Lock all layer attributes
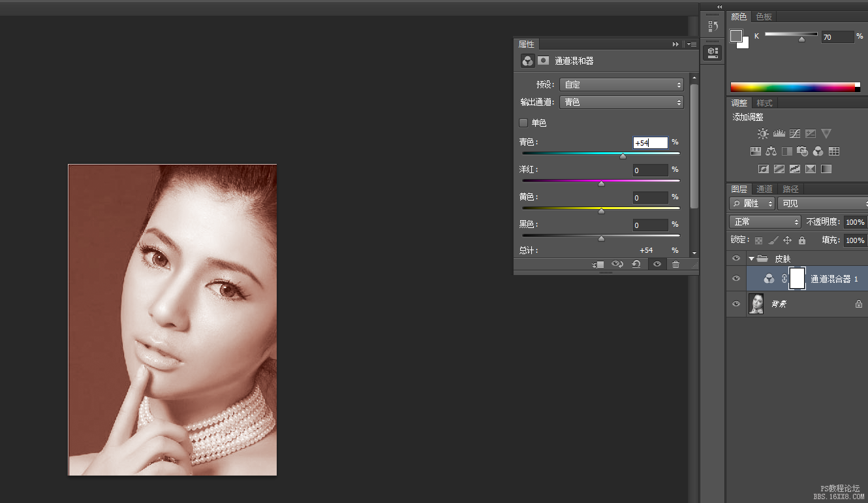 point(802,240)
